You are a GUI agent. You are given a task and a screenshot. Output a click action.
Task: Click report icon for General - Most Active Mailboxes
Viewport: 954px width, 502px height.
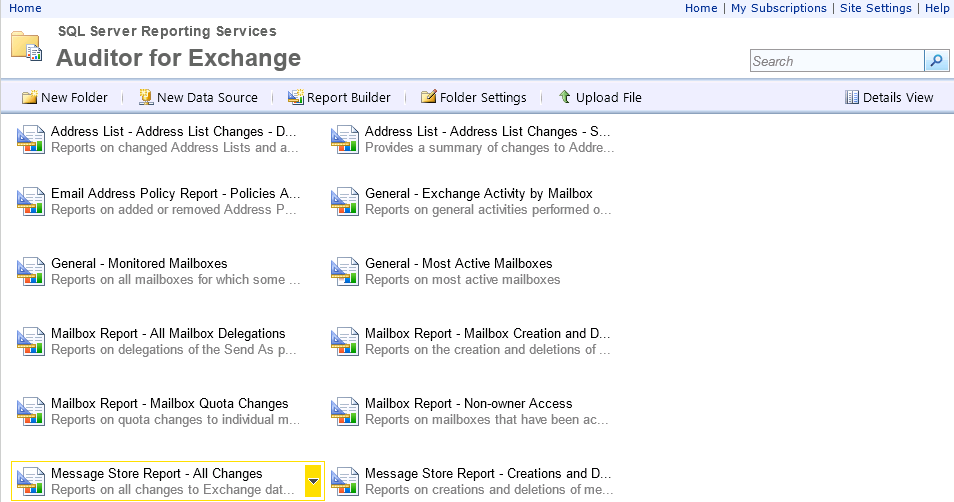pyautogui.click(x=344, y=271)
